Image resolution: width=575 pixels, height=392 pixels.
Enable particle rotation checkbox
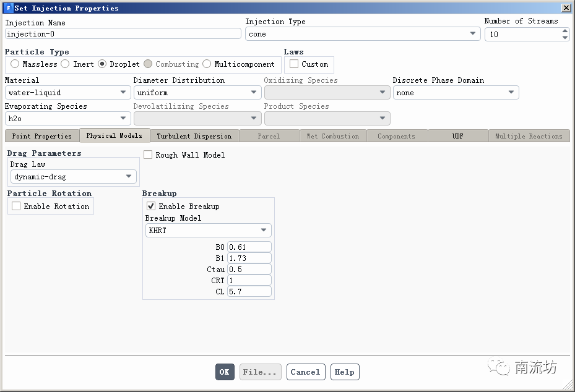[16, 207]
